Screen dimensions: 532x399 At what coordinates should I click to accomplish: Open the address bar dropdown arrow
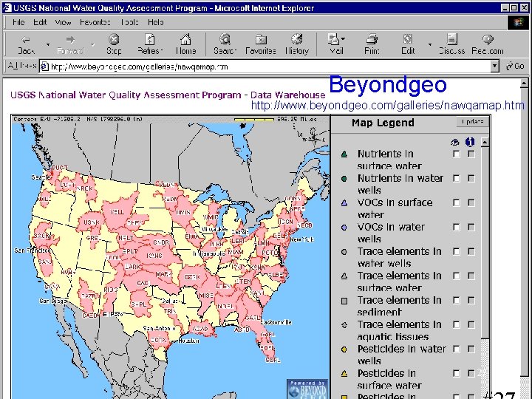(x=494, y=66)
